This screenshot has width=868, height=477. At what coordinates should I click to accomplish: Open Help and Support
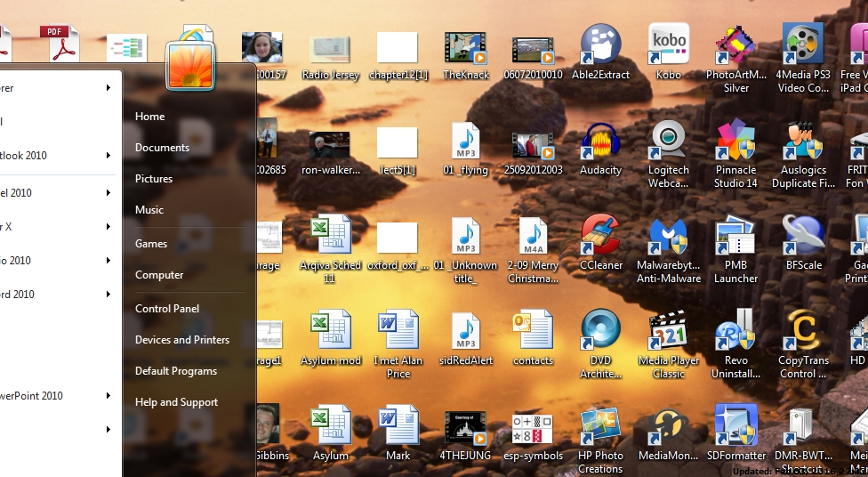[176, 402]
